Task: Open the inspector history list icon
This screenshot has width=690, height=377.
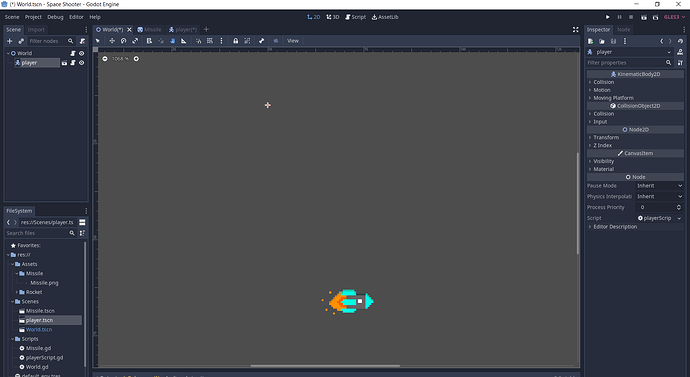Action: tap(680, 41)
